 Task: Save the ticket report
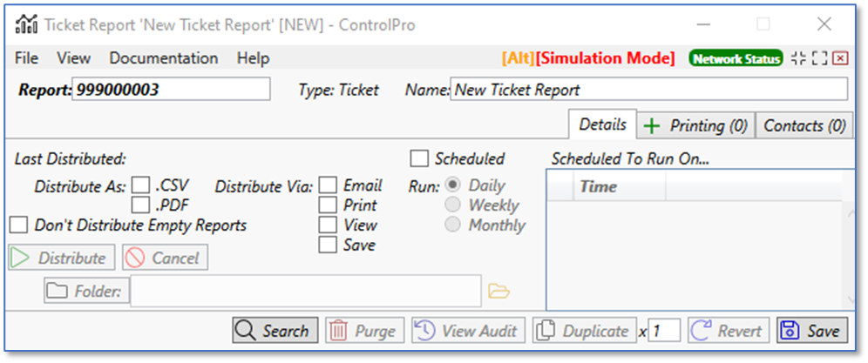(x=811, y=331)
